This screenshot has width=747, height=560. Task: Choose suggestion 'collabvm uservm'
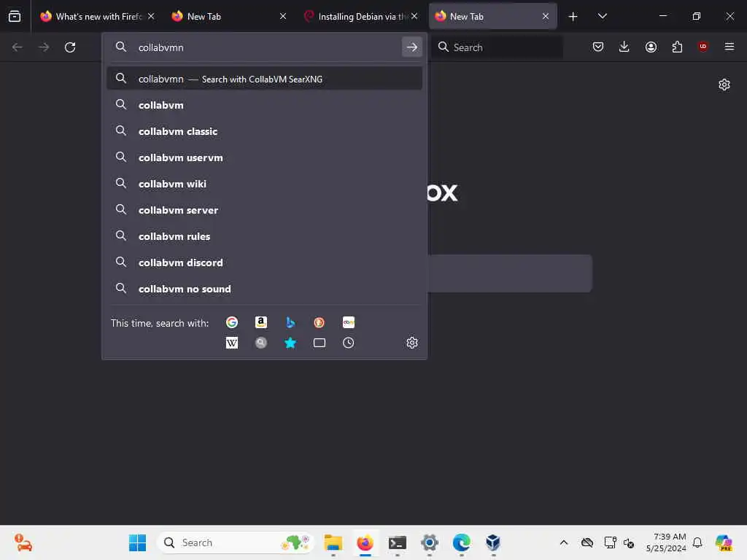[264, 157]
